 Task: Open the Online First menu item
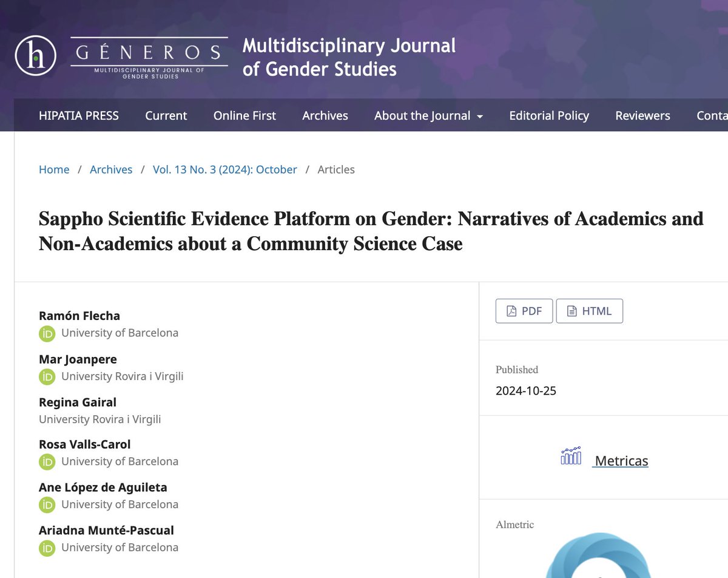coord(244,115)
